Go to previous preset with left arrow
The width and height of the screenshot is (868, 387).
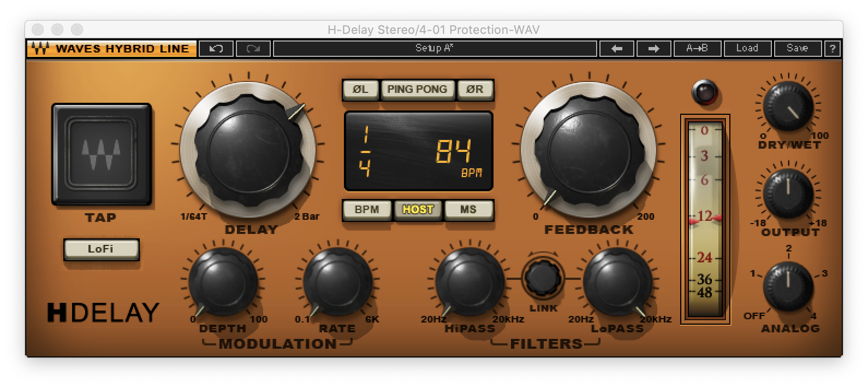coord(616,49)
